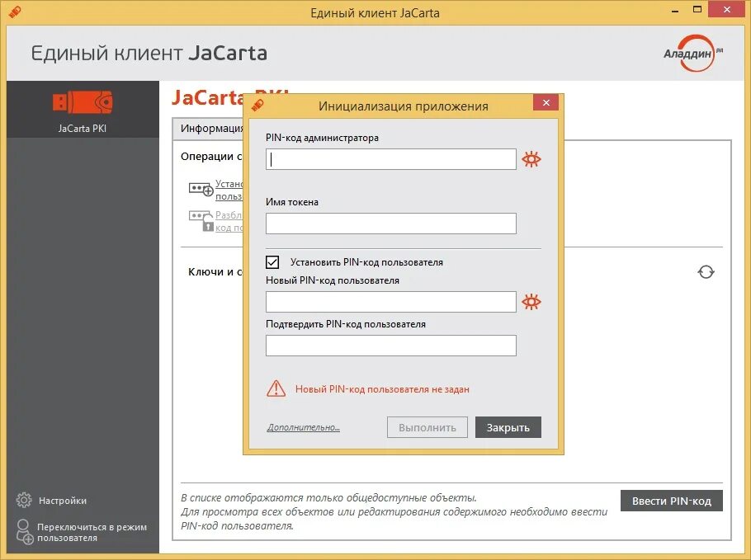Click the set user PIN icon
Screen dimensions: 751x560
coord(201,190)
